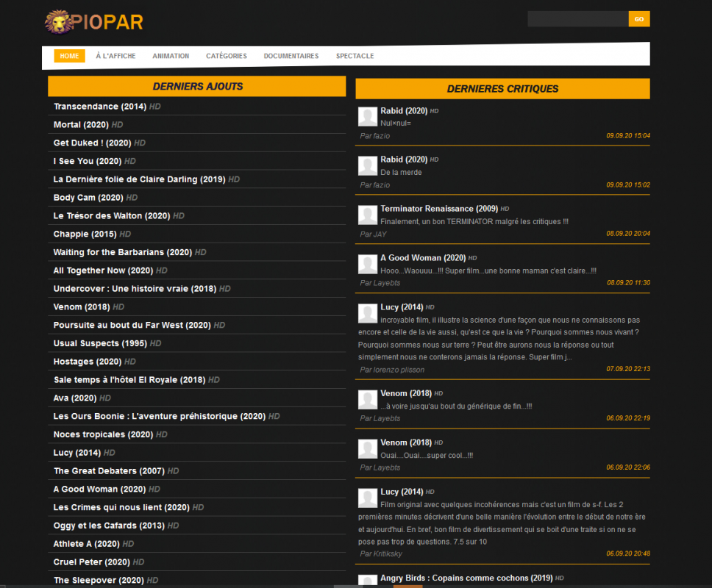Open La Dernière folie de Claire Darling

pyautogui.click(x=140, y=179)
